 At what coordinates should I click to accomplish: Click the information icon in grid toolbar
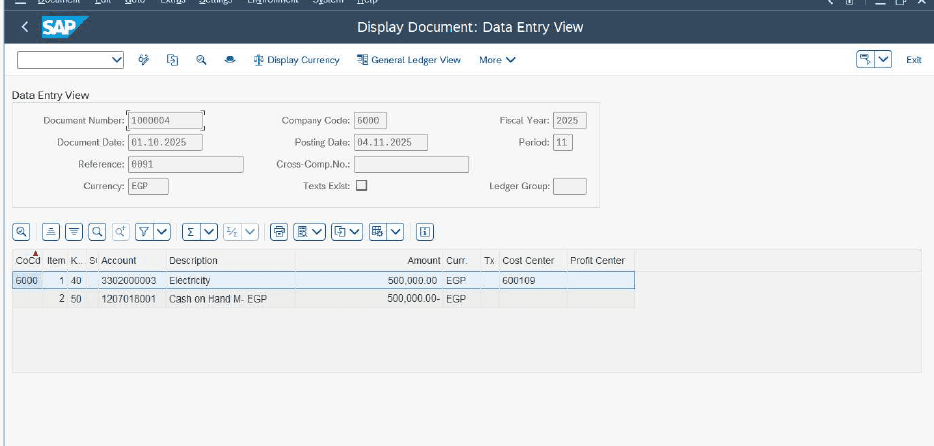pos(425,232)
